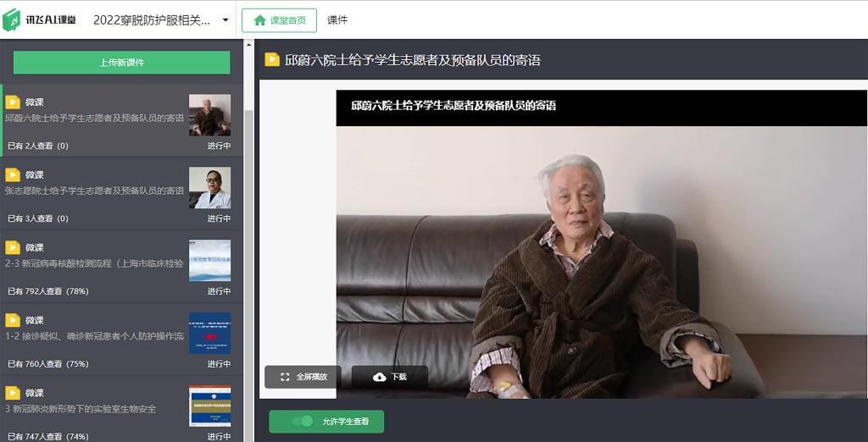Image resolution: width=868 pixels, height=442 pixels.
Task: Click the yellow video icon beside the main title
Action: (272, 60)
